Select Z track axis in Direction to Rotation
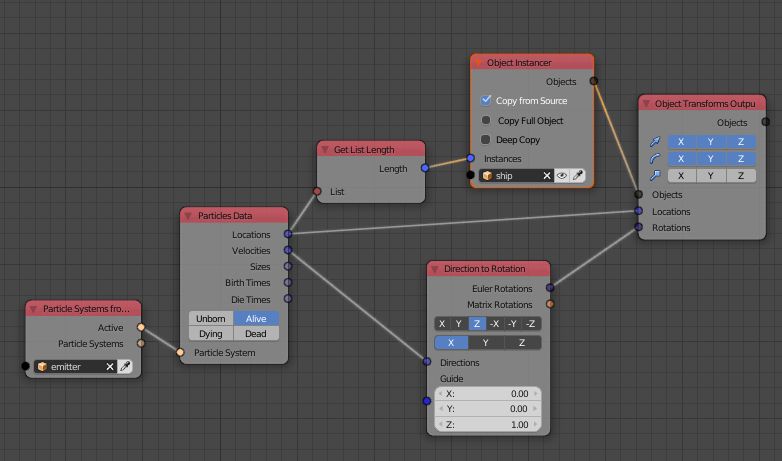 click(x=477, y=324)
